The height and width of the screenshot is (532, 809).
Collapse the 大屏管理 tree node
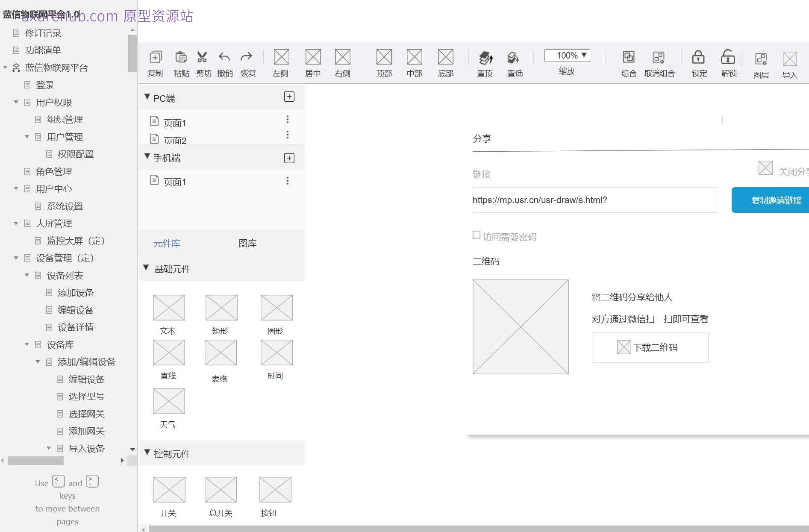(16, 223)
